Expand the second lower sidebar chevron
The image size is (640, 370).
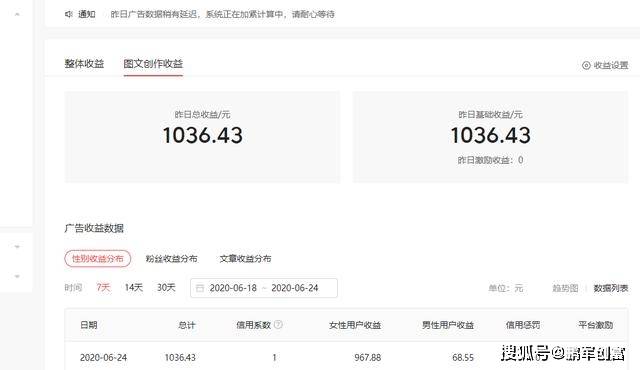[17, 276]
